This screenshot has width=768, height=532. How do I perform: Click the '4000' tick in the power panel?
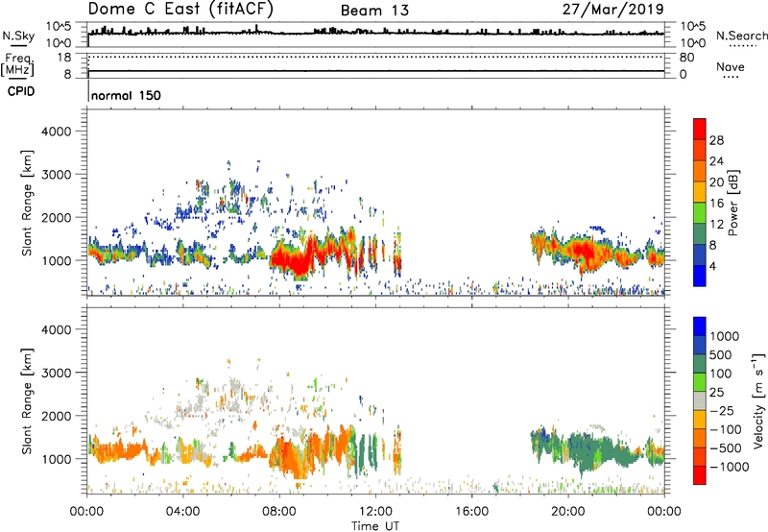coord(56,132)
